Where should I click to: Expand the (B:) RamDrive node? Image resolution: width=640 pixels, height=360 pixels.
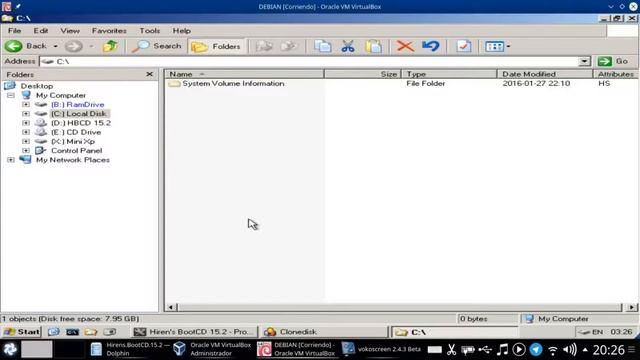(26, 104)
